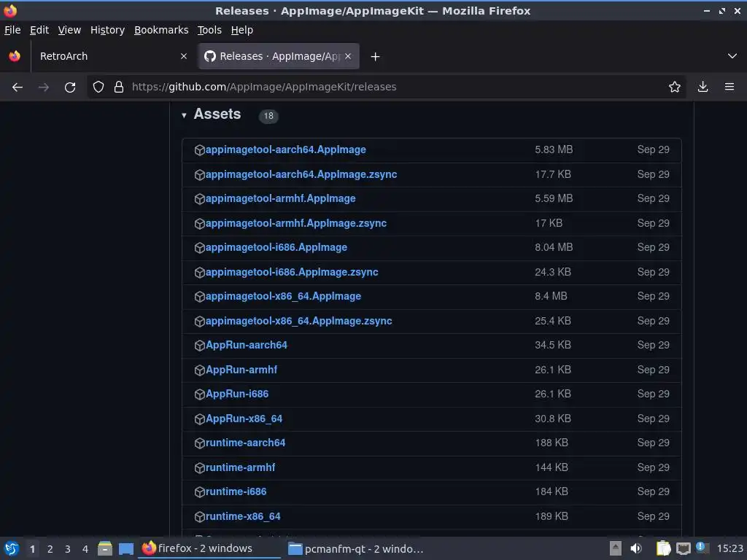Activate the firefox taskbar entry
Screen dimensions: 747x560
[209, 548]
